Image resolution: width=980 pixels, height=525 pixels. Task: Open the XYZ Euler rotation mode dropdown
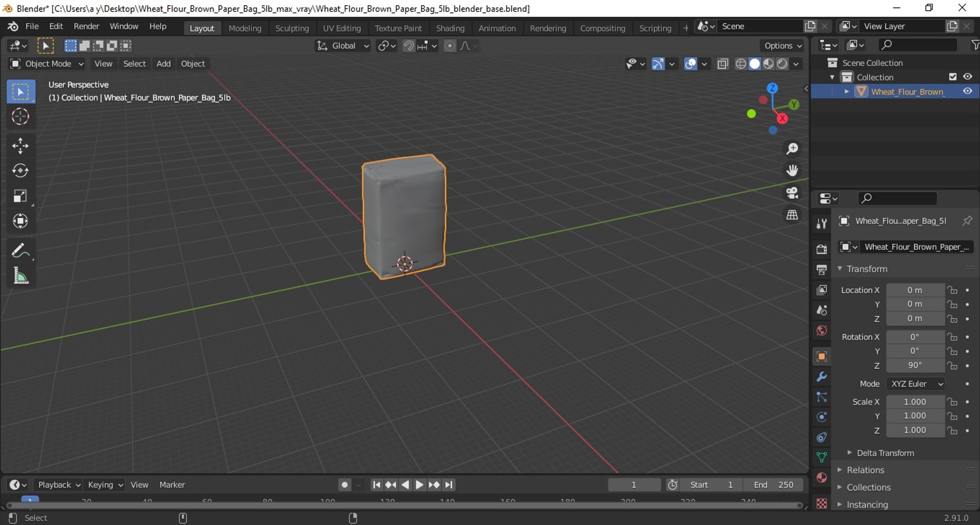coord(916,384)
